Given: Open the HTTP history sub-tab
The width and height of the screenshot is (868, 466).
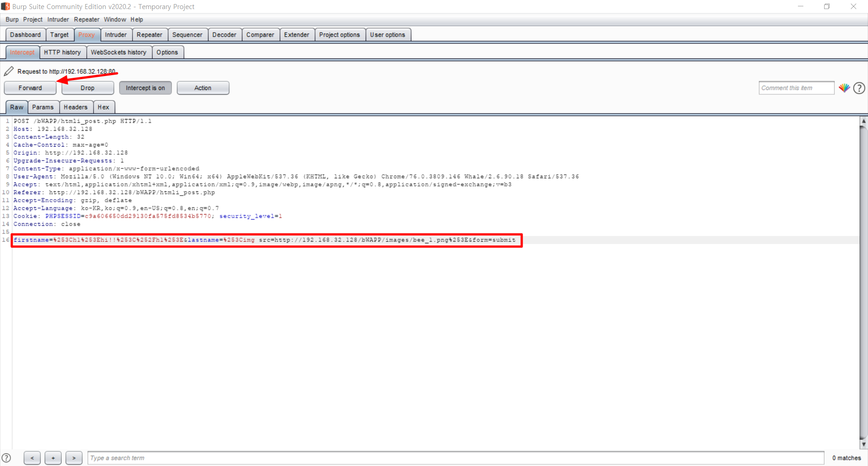Looking at the screenshot, I should coord(62,52).
